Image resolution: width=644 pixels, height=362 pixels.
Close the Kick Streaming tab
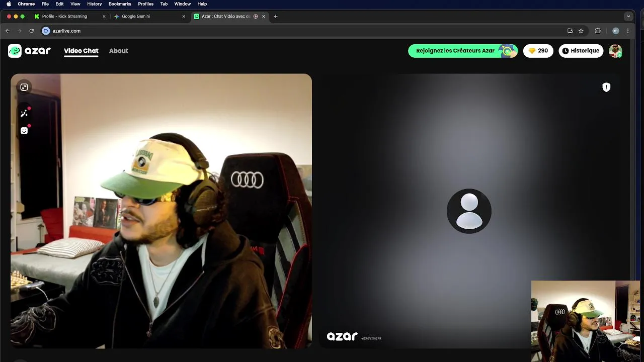(104, 17)
